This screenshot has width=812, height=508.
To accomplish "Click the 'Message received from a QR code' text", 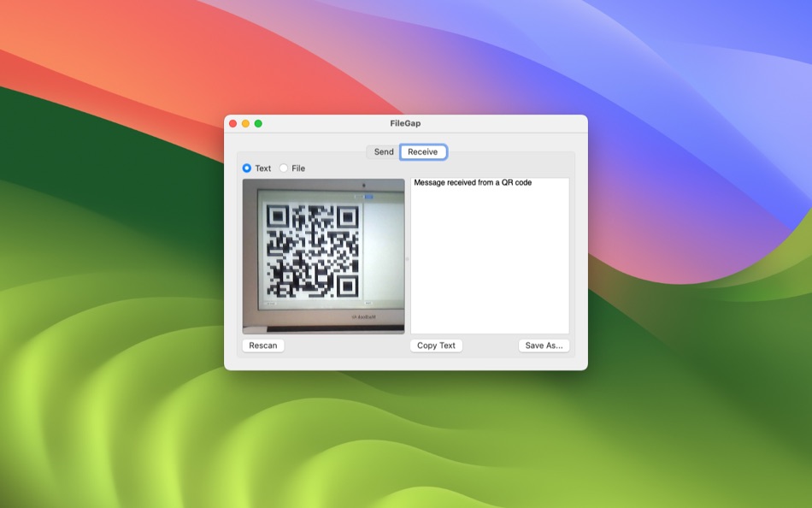I will click(x=473, y=182).
